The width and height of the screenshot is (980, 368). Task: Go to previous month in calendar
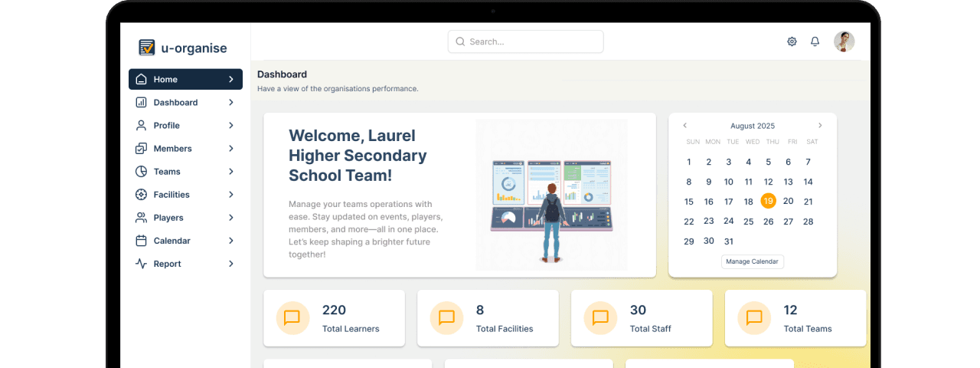(x=685, y=125)
